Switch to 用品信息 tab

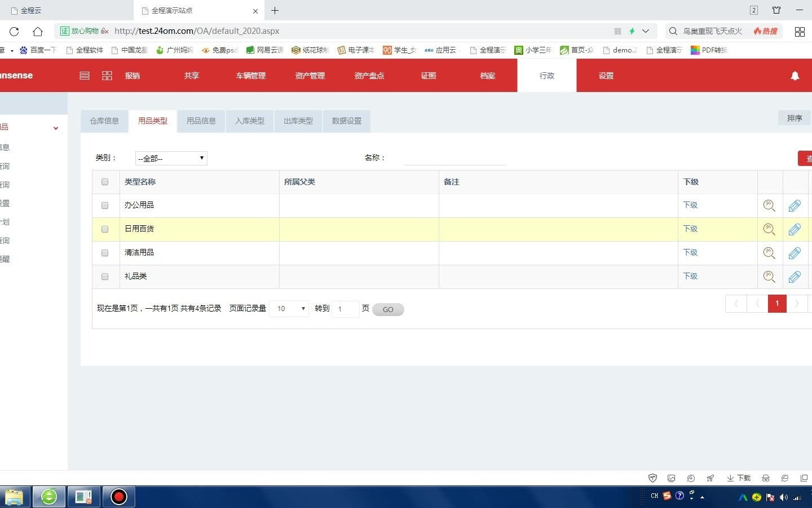tap(201, 121)
